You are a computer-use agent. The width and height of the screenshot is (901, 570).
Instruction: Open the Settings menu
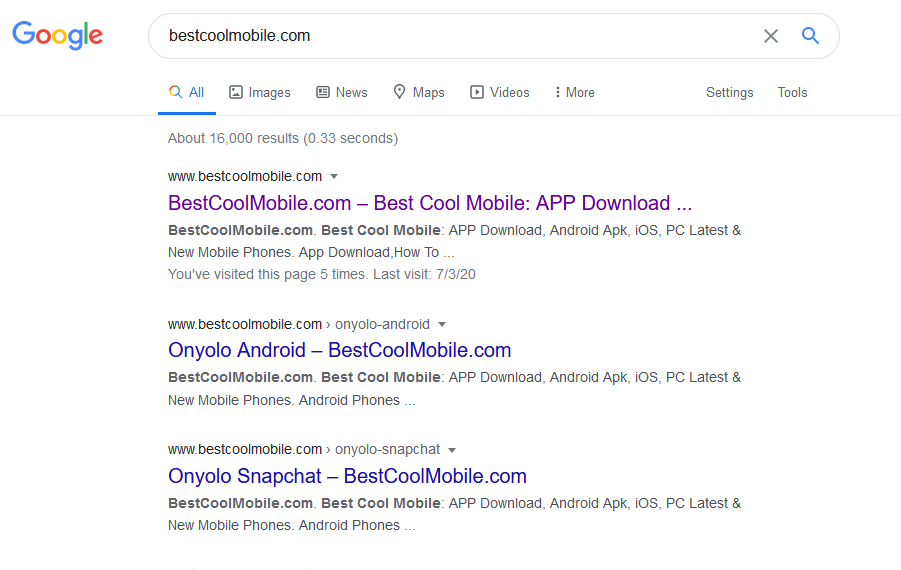tap(729, 92)
